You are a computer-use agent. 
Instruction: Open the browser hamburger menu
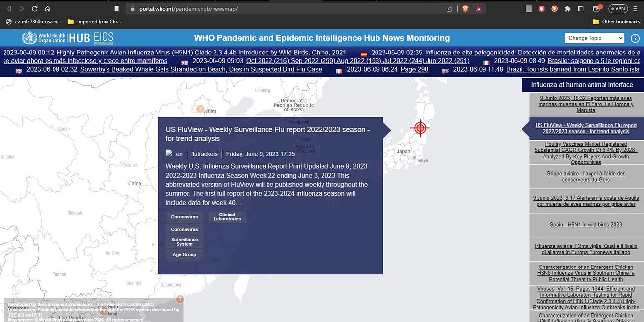pyautogui.click(x=636, y=9)
